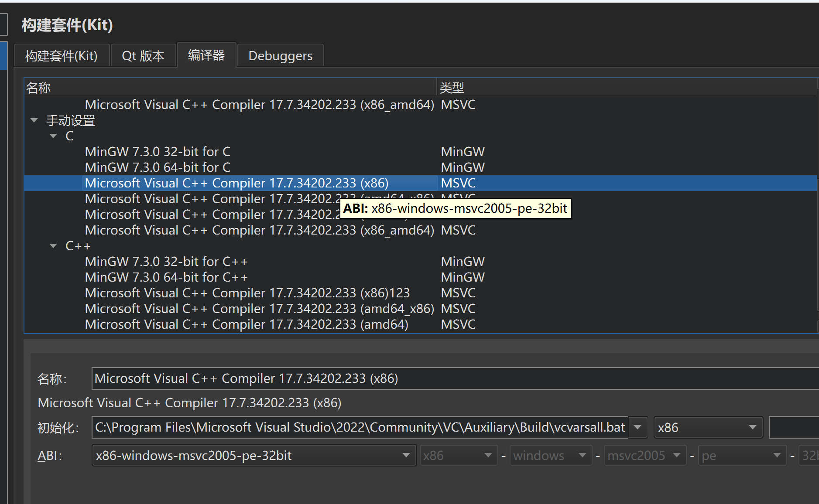Click the 手动设置 tree label
This screenshot has height=504, width=819.
[71, 120]
